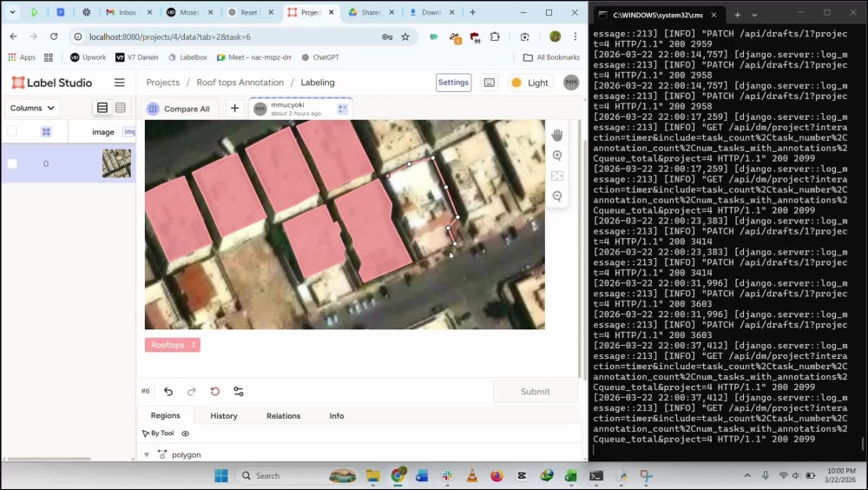Image resolution: width=868 pixels, height=490 pixels.
Task: Go back in browser history
Action: (13, 36)
